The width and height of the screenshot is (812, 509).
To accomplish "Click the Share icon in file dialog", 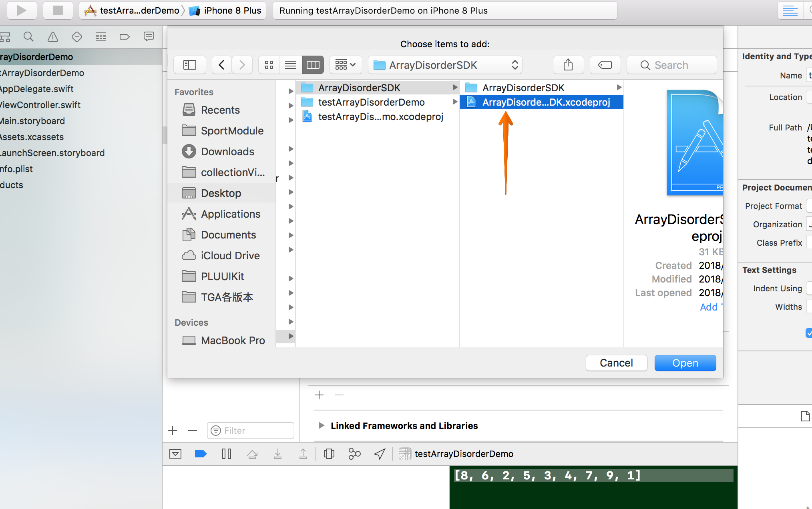I will [x=568, y=65].
